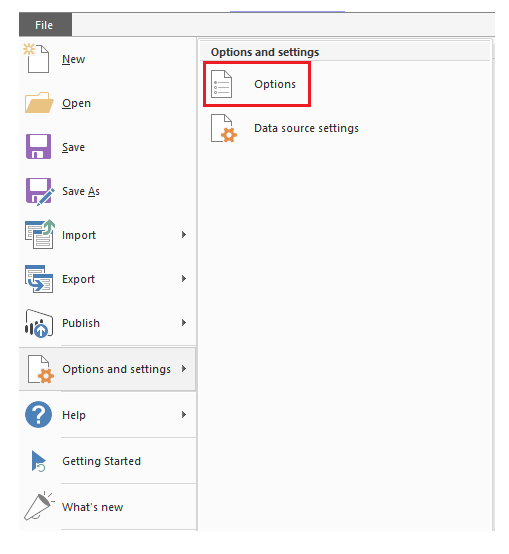Click the Getting Started arrow icon
The width and height of the screenshot is (509, 554).
click(39, 461)
